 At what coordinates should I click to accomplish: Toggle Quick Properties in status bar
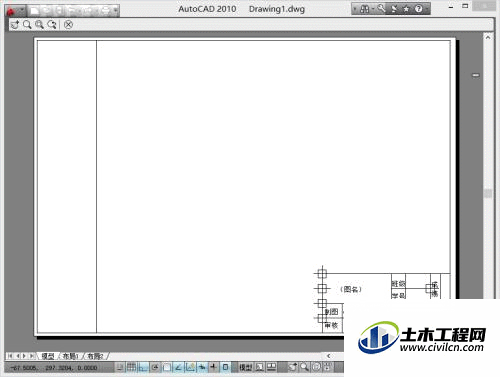[x=225, y=367]
